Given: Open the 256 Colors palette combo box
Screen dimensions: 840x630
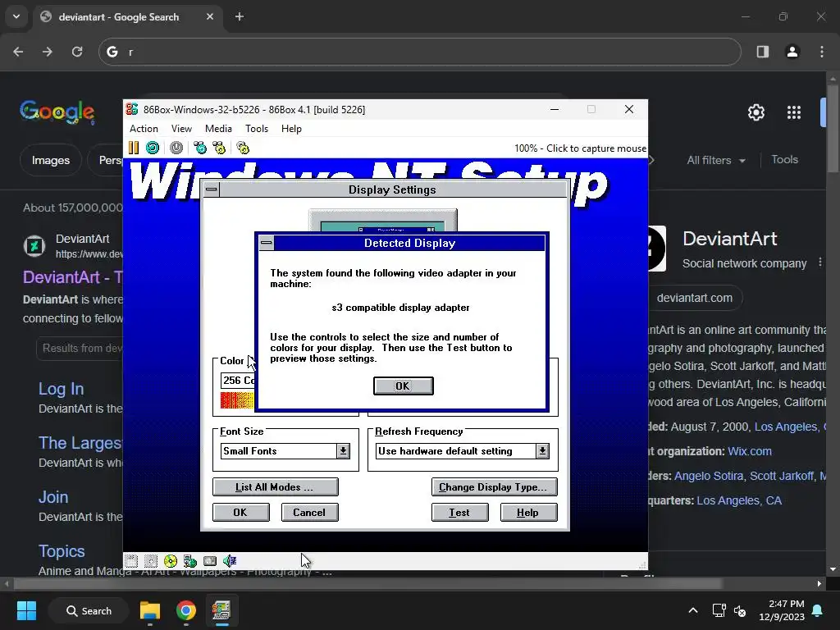Looking at the screenshot, I should pyautogui.click(x=238, y=381).
